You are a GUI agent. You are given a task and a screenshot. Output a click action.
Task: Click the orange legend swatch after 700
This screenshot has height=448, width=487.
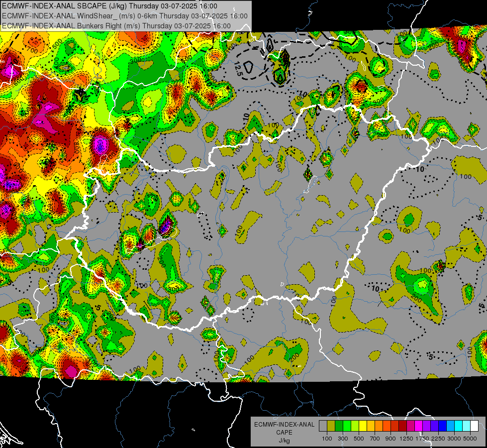379,426
